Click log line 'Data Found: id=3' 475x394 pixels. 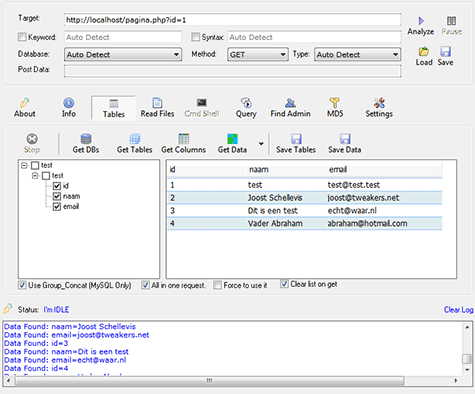pos(36,343)
